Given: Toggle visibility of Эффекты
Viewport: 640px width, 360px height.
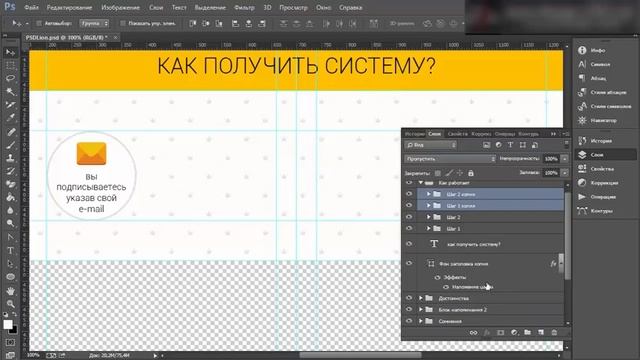Looking at the screenshot, I should [438, 277].
